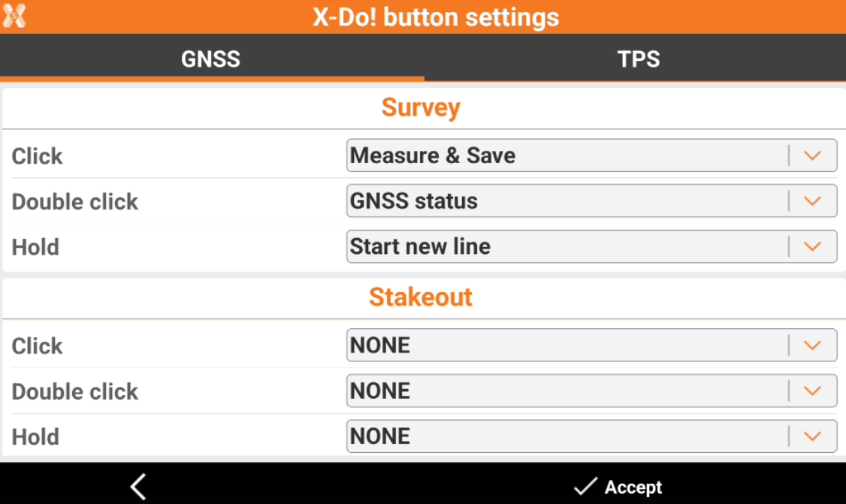
Task: Click the Stakeout section header
Action: [x=421, y=297]
